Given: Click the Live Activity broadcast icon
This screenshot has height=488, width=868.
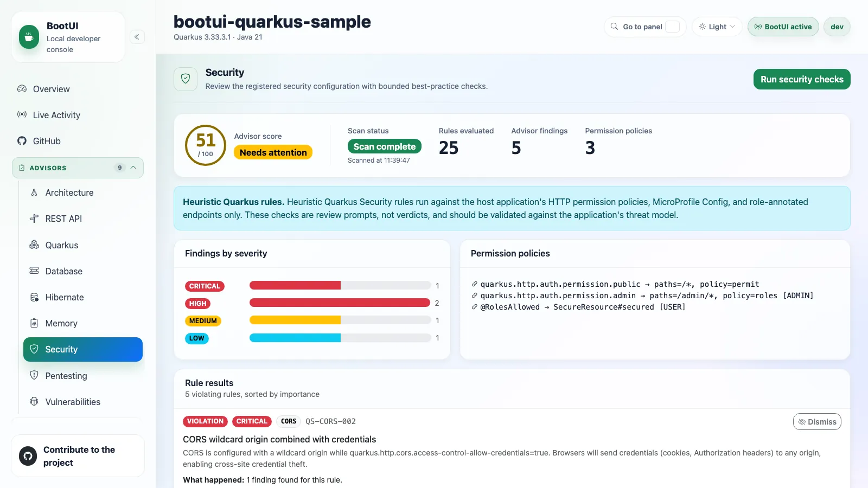Looking at the screenshot, I should (x=22, y=114).
